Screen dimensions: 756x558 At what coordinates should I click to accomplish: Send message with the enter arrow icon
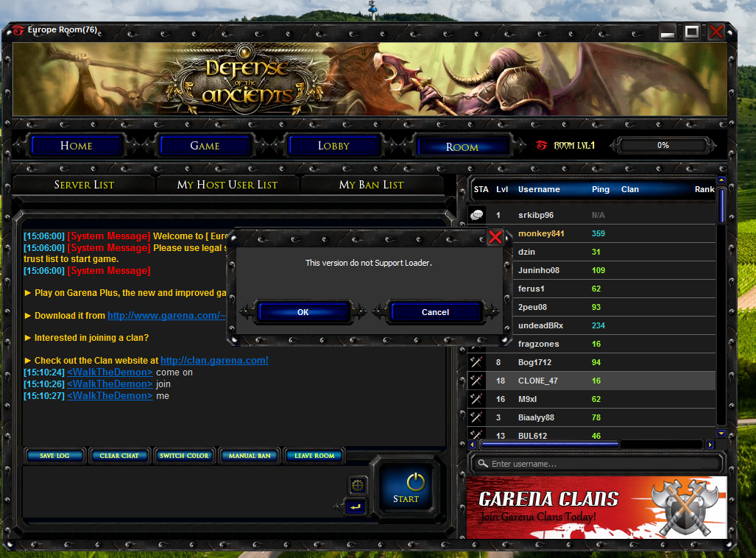coord(356,507)
